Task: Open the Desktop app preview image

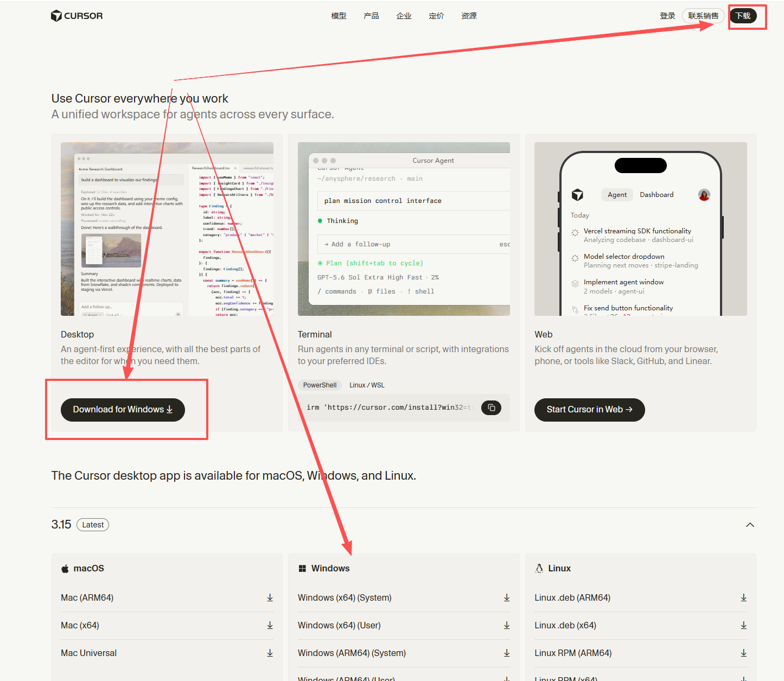Action: coord(167,229)
